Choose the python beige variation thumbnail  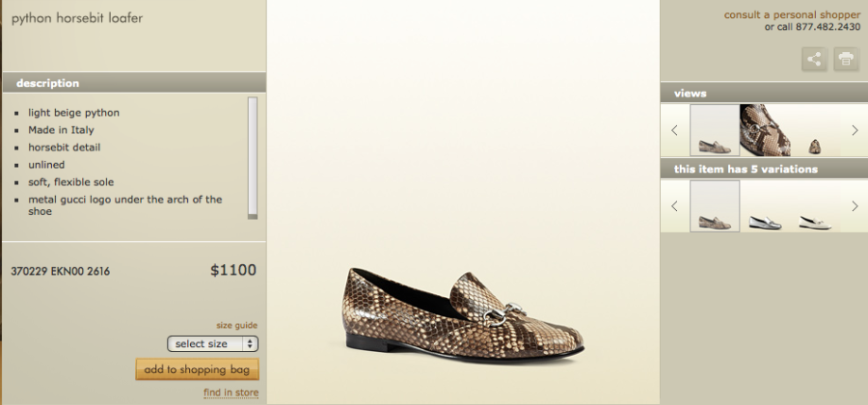click(x=715, y=206)
